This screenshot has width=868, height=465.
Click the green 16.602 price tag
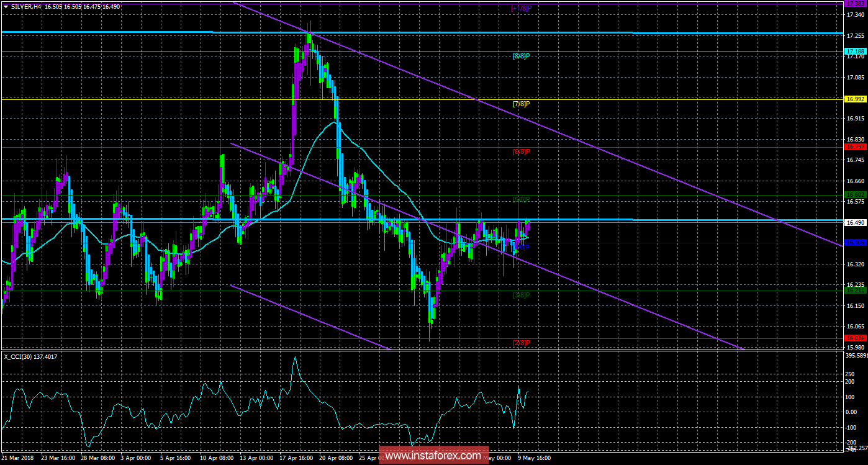[x=855, y=195]
